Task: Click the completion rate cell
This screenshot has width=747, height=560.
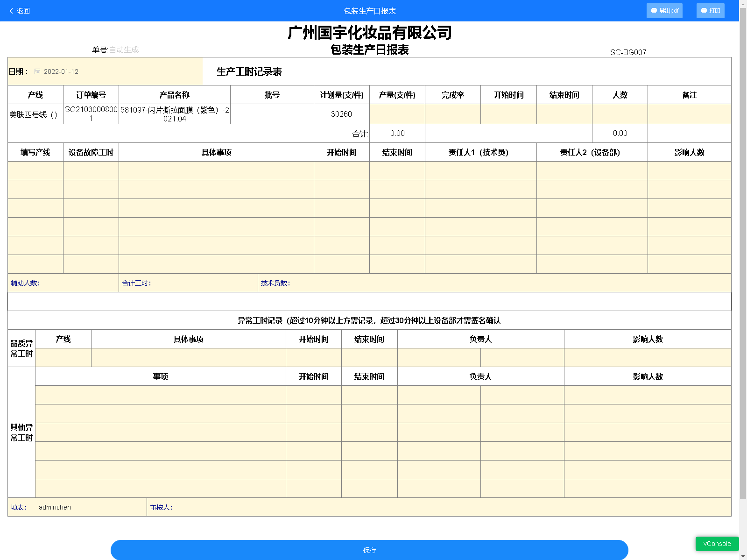Action: 452,114
